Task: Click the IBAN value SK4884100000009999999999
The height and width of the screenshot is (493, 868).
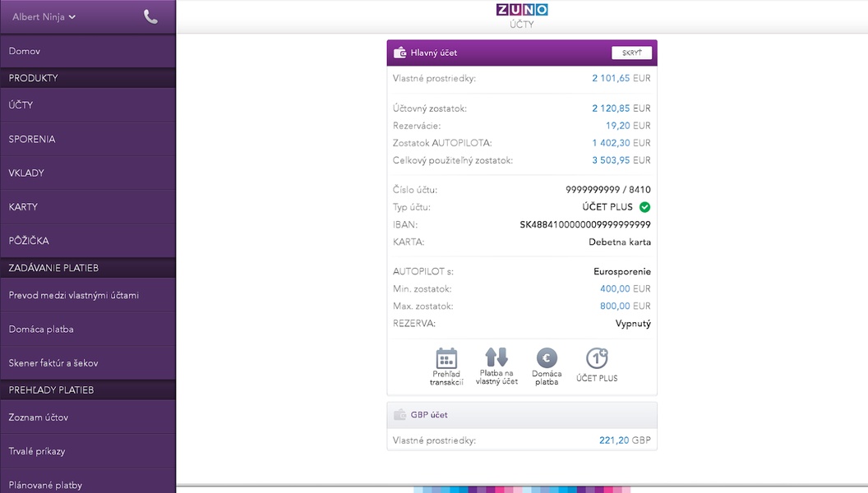Action: [585, 224]
